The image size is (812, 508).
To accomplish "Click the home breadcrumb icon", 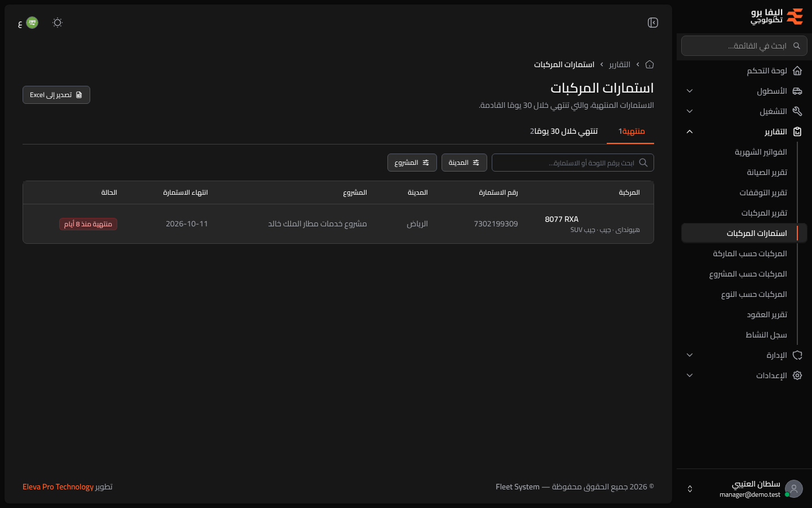I will click(650, 64).
